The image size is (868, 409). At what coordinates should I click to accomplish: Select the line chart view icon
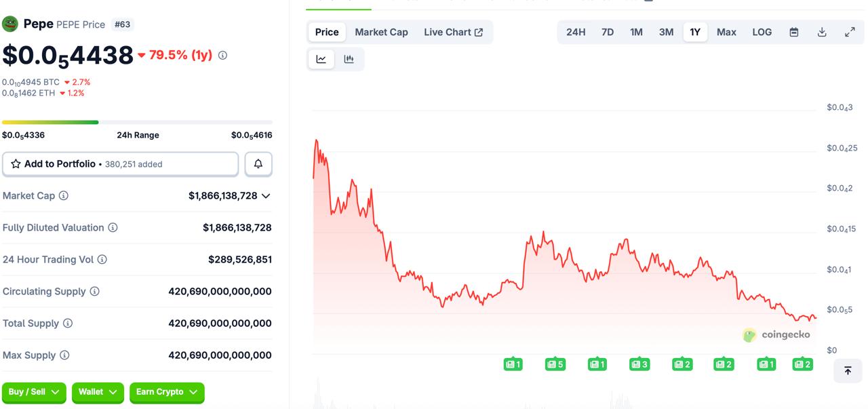coord(320,59)
